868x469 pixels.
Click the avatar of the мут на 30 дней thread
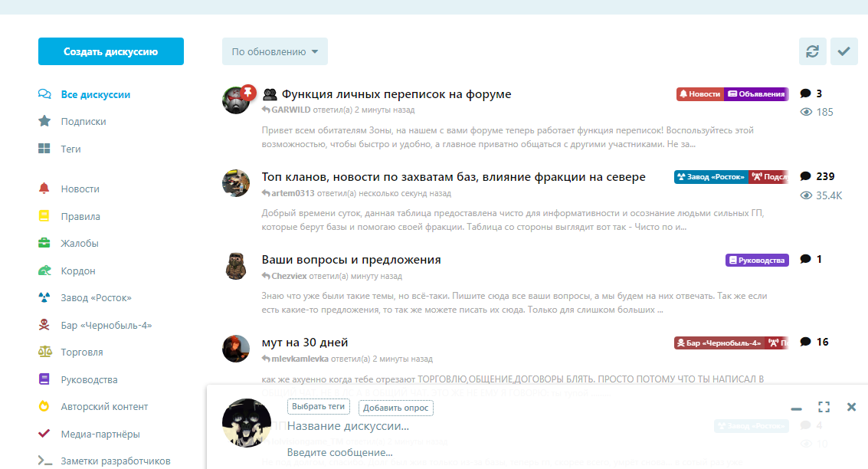pos(236,348)
